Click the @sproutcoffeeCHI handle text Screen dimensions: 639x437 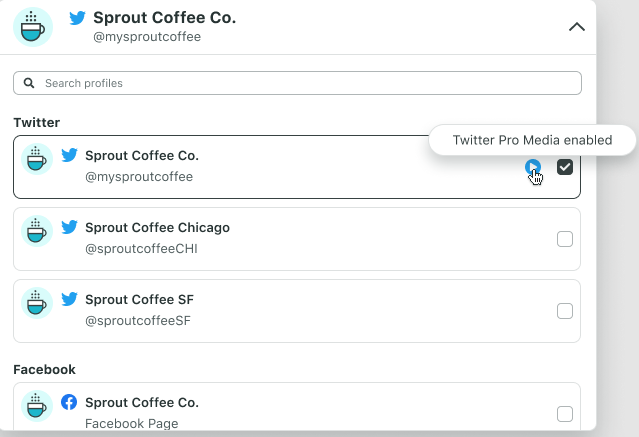pyautogui.click(x=141, y=249)
